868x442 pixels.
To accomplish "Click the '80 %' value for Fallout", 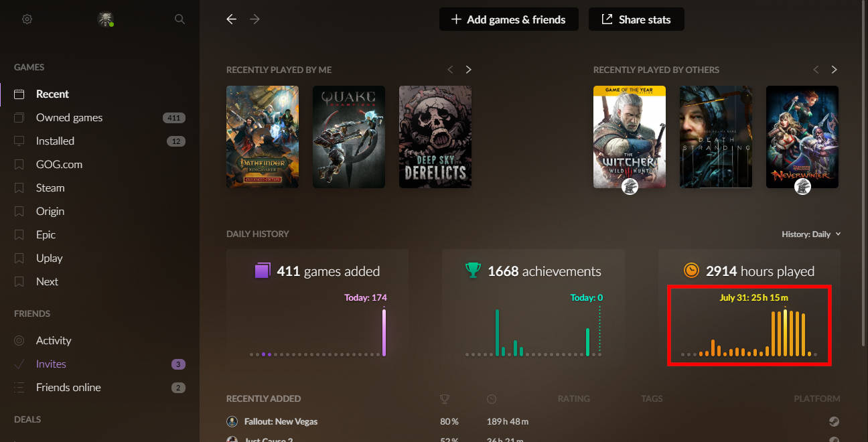I will pos(449,422).
